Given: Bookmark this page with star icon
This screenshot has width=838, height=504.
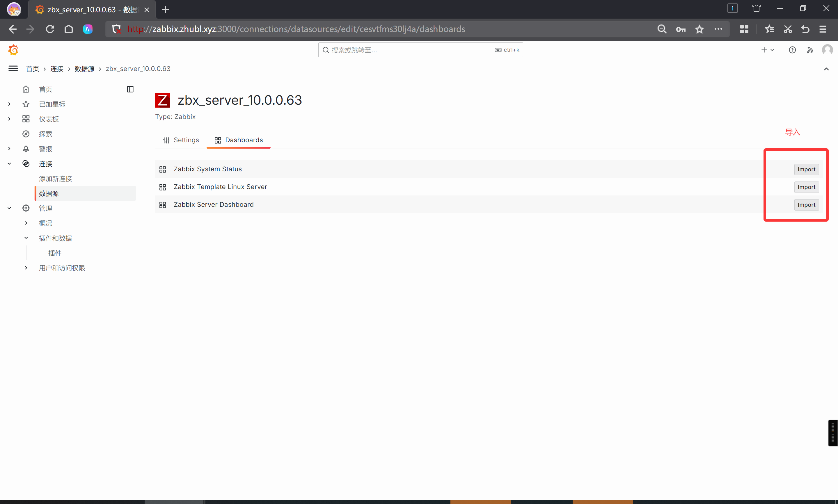Looking at the screenshot, I should (699, 29).
